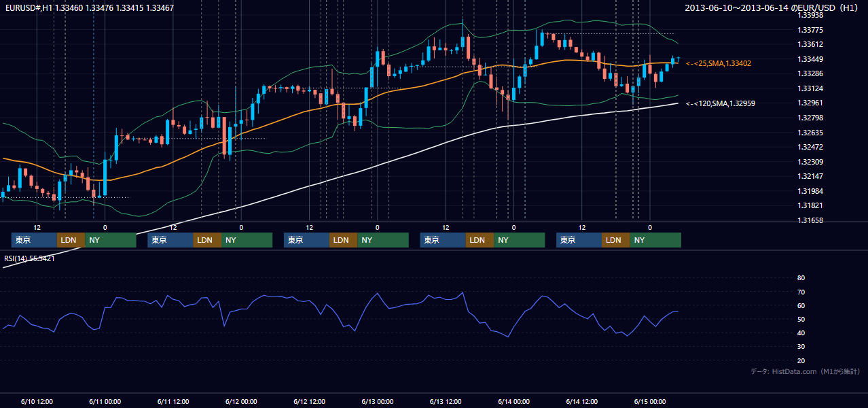The image size is (868, 408).
Task: Select the LDN session box for the 6/13 session
Action: click(480, 240)
